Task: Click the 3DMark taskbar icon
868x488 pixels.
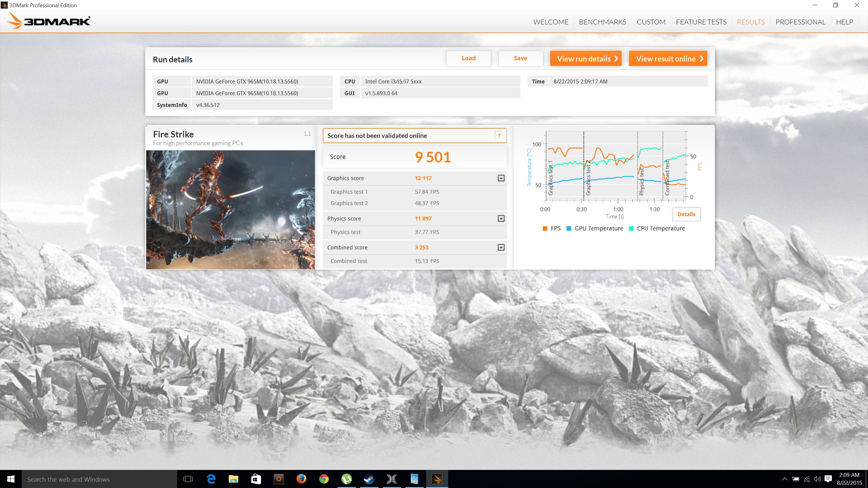Action: tap(437, 479)
